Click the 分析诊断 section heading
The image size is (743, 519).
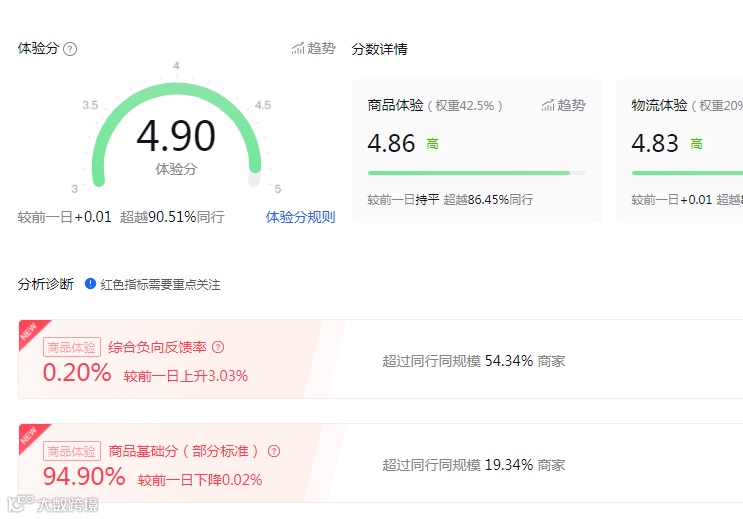(x=45, y=284)
